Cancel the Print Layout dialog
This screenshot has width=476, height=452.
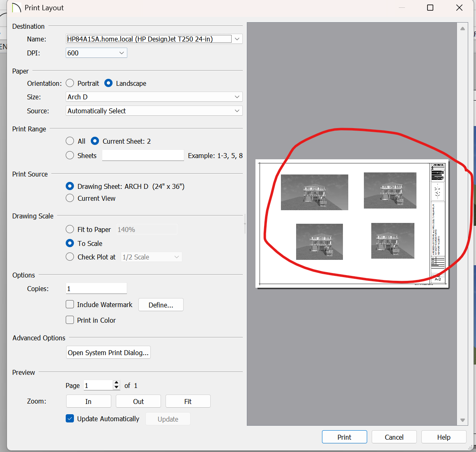pyautogui.click(x=394, y=437)
